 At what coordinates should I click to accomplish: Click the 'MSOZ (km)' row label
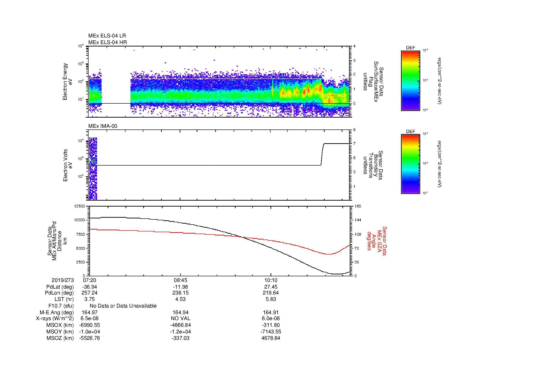click(60, 338)
